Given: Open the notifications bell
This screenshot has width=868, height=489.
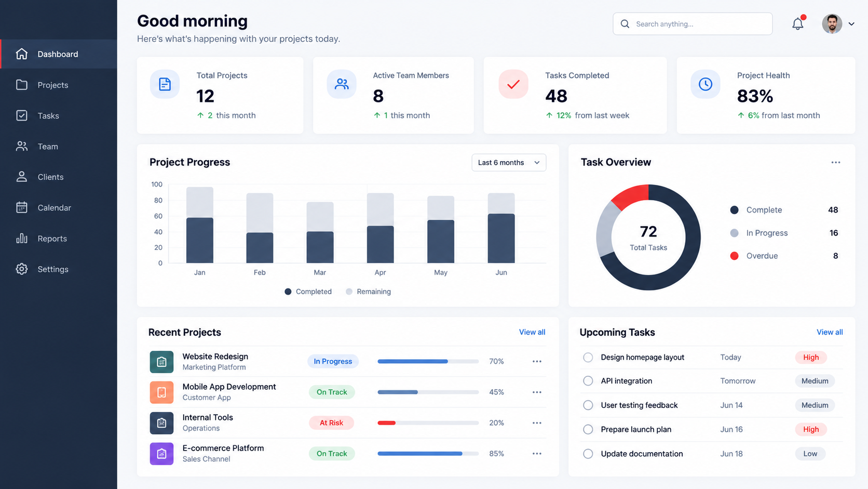Looking at the screenshot, I should 798,23.
